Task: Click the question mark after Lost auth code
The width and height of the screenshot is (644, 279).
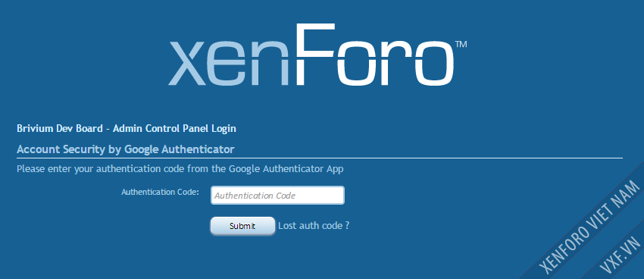Action: coord(347,225)
